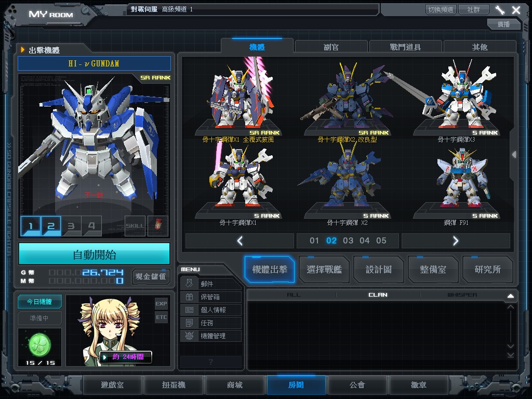The height and width of the screenshot is (399, 532).
Task: Switch to the 副官 tab
Action: click(331, 47)
